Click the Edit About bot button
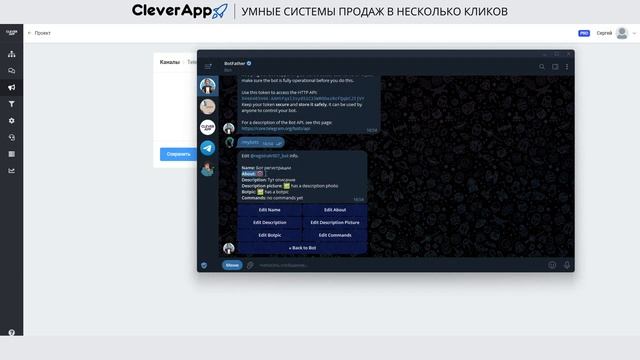640x360 pixels. [335, 210]
